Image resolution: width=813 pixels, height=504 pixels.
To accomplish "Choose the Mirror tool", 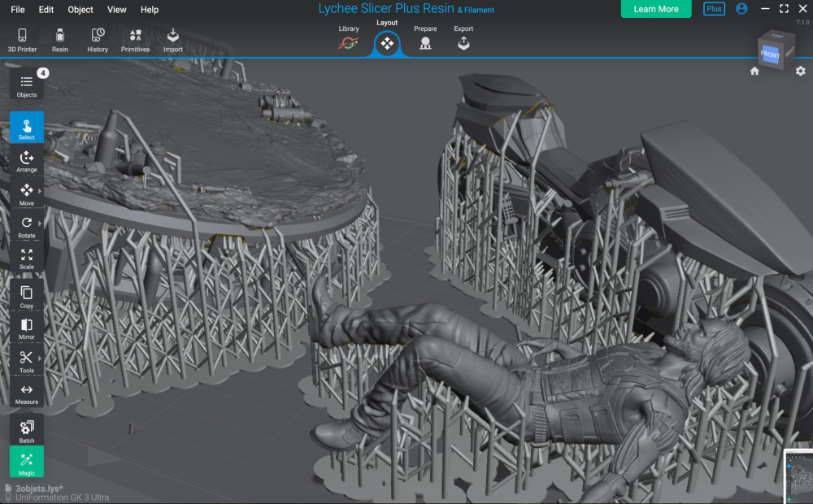I will 26,328.
